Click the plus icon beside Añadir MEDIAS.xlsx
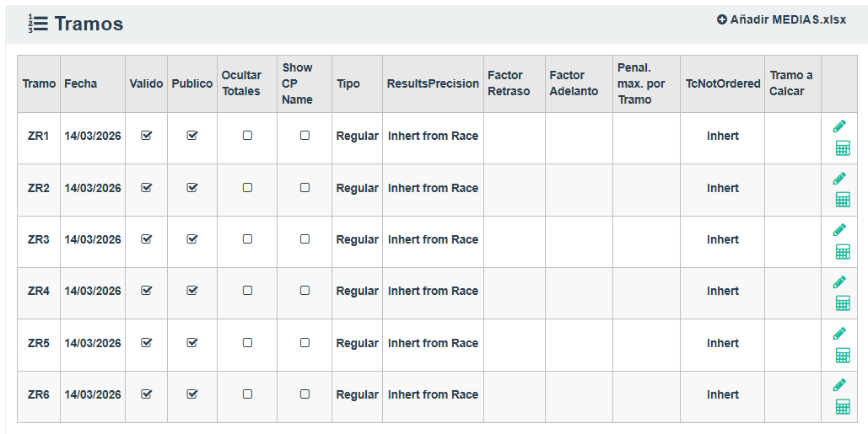Screen dimensions: 868x434 (722, 19)
